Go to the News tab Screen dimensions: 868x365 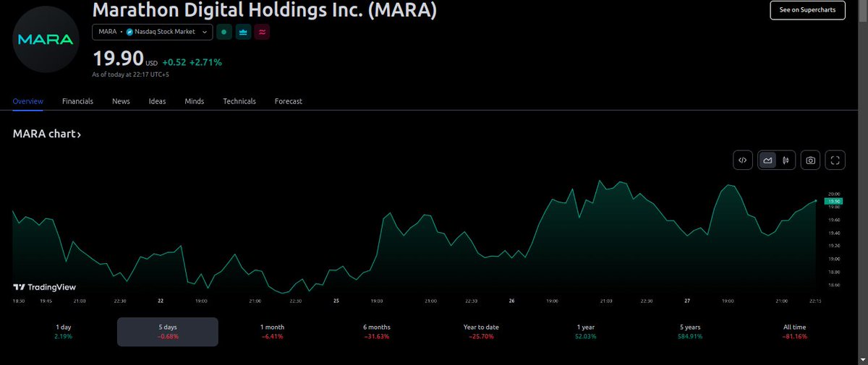(121, 101)
